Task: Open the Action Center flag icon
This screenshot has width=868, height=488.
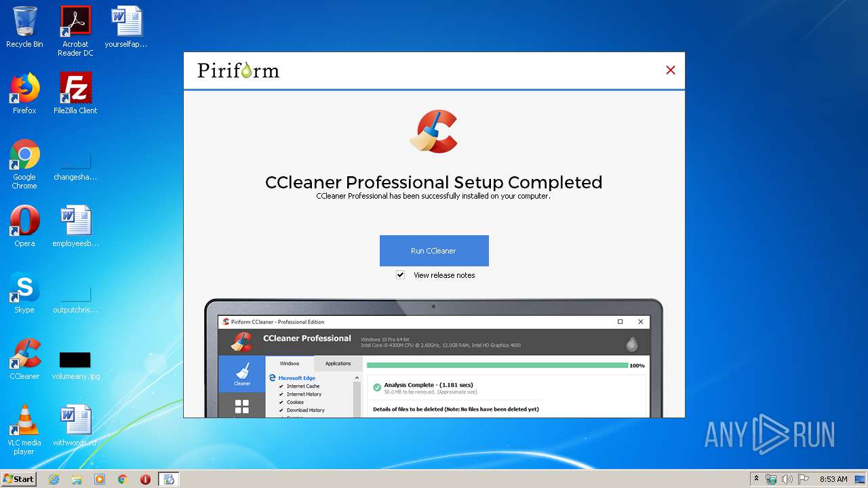Action: [804, 479]
